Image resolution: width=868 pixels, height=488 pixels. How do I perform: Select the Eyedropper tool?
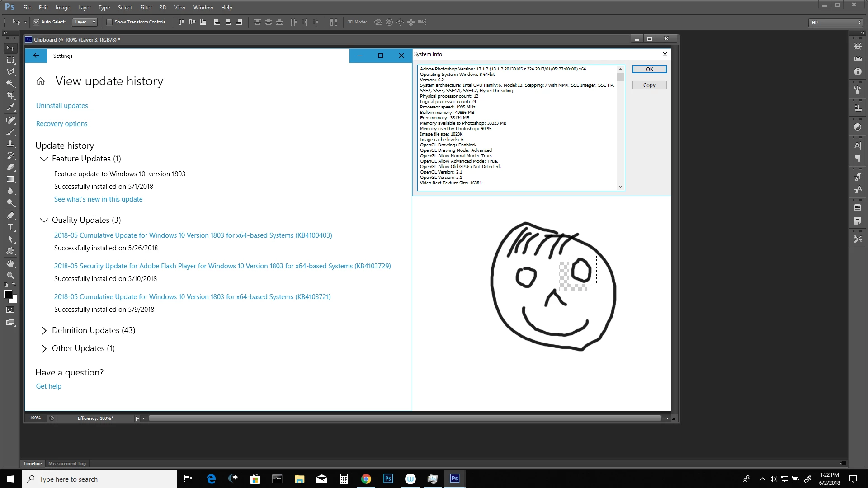pyautogui.click(x=10, y=107)
